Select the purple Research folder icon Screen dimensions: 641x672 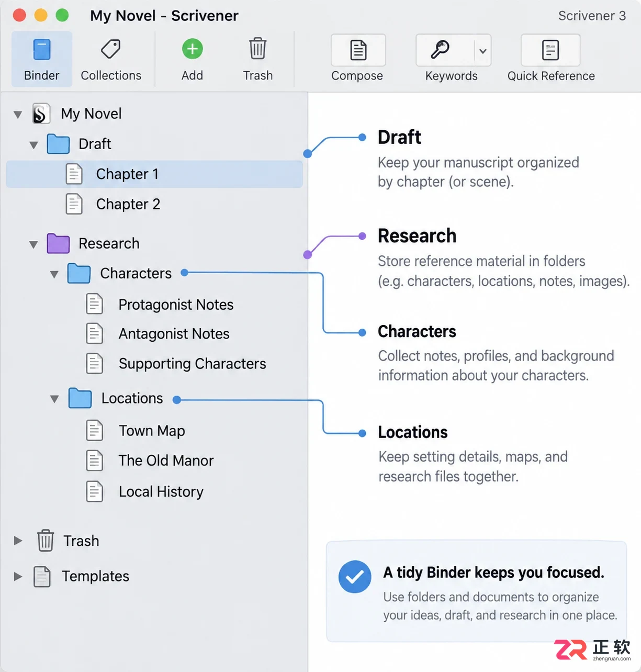pos(58,243)
